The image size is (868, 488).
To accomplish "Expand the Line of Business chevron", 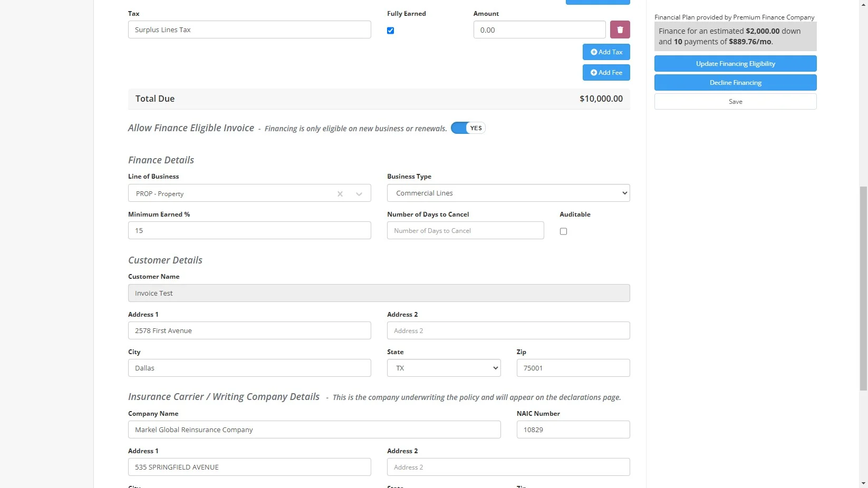I will 359,194.
